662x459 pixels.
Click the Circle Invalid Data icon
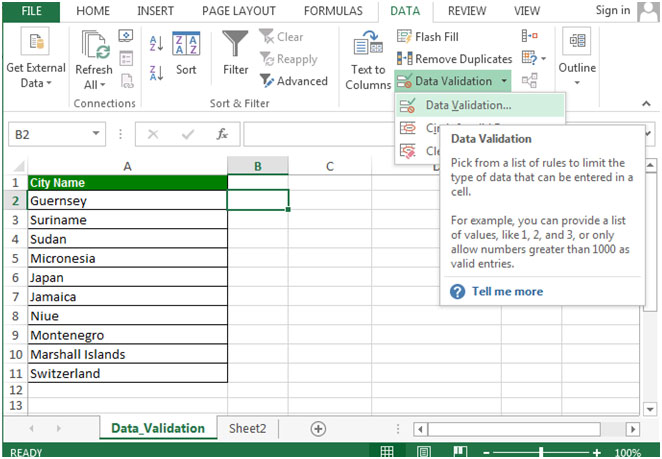(x=407, y=128)
